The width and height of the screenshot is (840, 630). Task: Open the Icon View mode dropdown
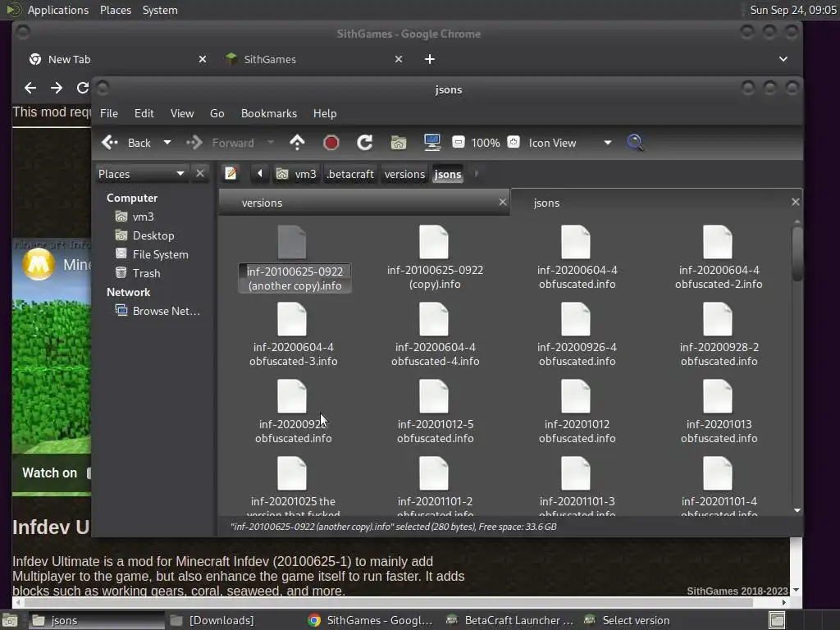tap(569, 143)
